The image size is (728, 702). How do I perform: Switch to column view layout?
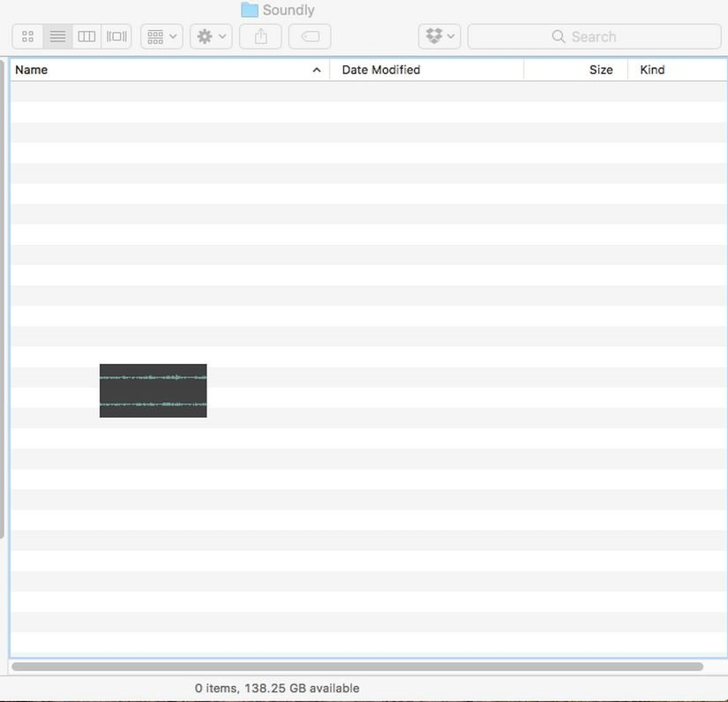(x=86, y=36)
